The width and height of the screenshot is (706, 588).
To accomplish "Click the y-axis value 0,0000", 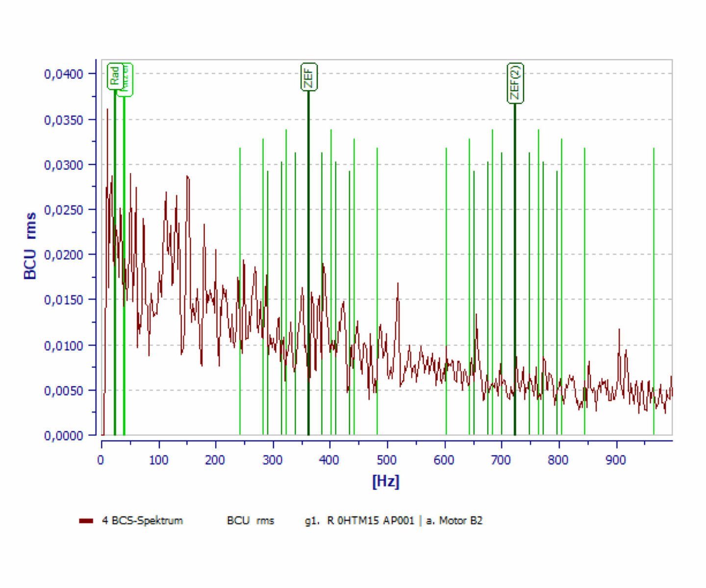I will (x=64, y=436).
